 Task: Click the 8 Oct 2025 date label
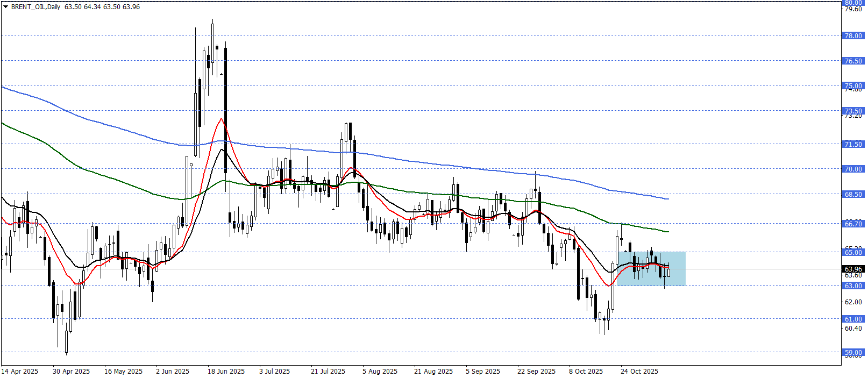pyautogui.click(x=586, y=371)
